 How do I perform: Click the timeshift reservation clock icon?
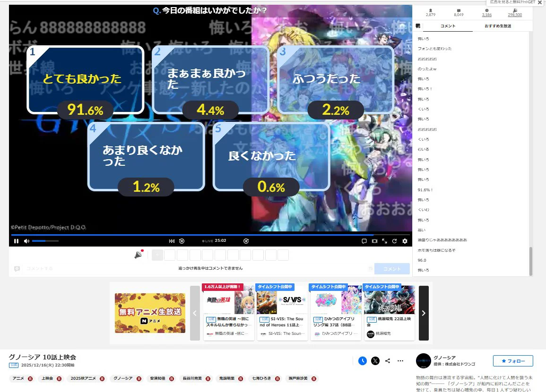tap(363, 361)
